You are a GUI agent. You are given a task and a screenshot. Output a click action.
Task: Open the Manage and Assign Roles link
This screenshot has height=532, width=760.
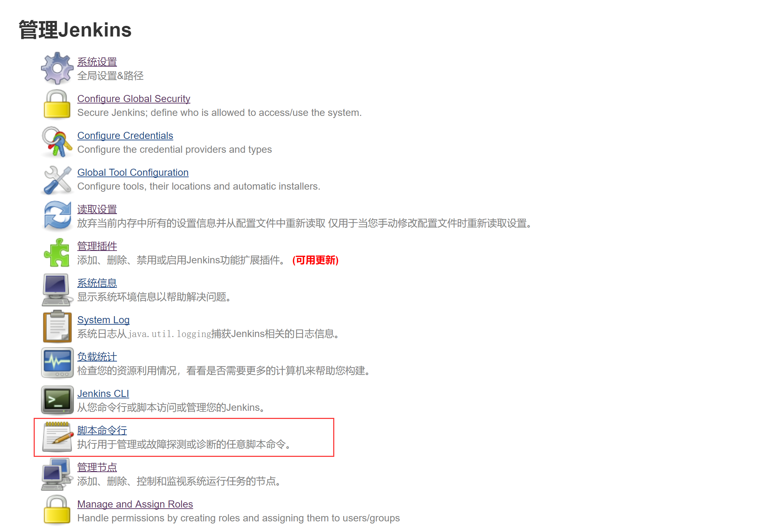[135, 504]
